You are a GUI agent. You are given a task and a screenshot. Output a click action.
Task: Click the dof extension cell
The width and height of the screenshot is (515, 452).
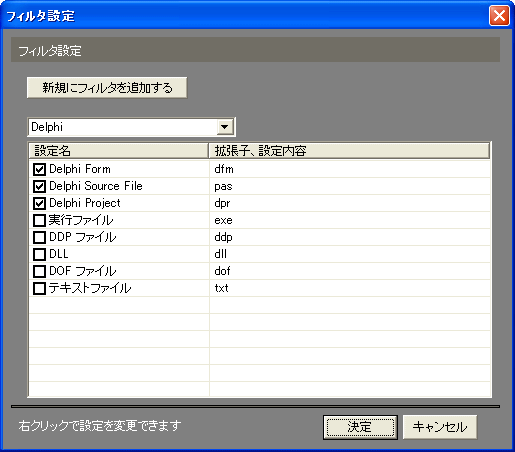point(350,271)
